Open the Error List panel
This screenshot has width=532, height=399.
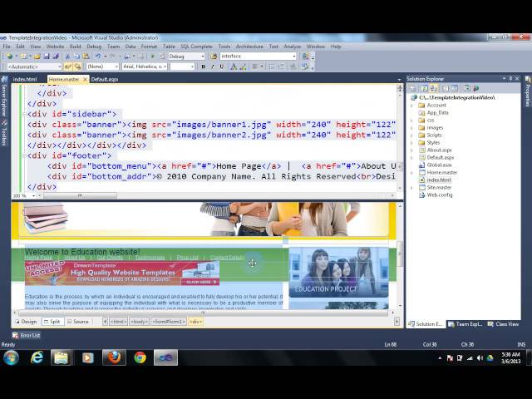[x=26, y=336]
